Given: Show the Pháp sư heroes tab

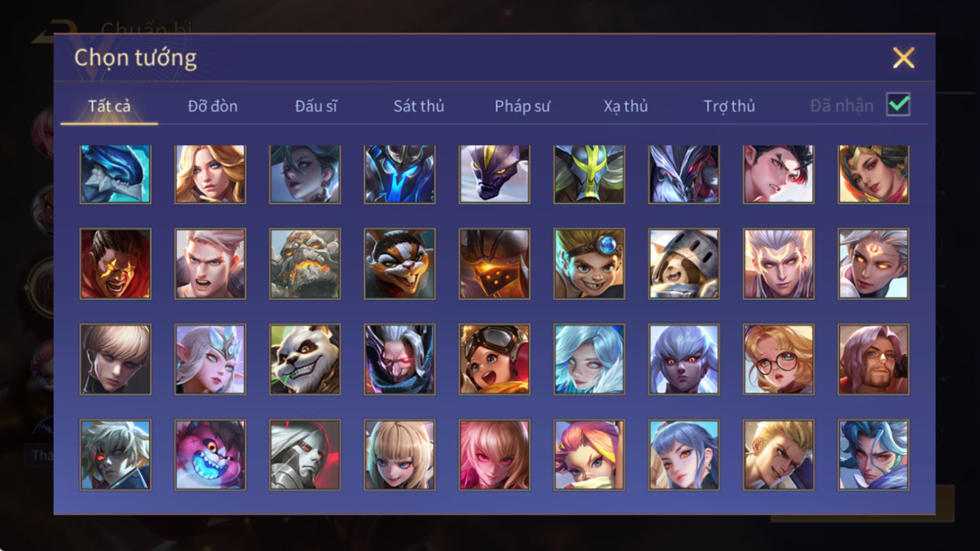Looking at the screenshot, I should click(x=522, y=106).
